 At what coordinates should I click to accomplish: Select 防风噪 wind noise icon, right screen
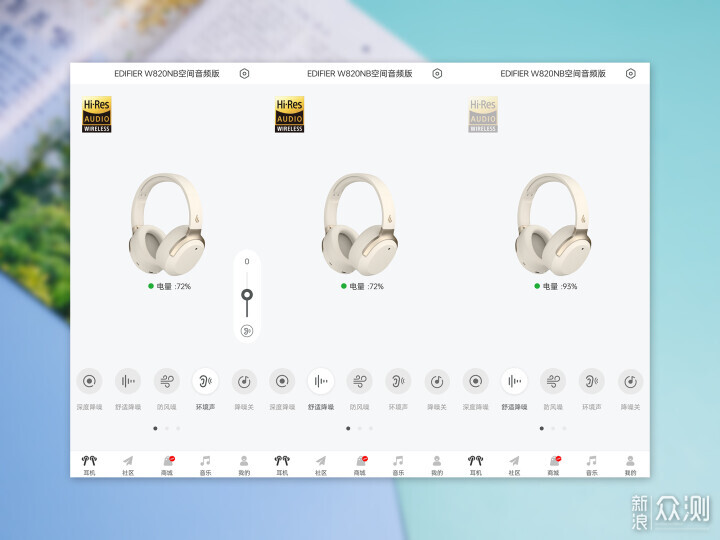553,381
